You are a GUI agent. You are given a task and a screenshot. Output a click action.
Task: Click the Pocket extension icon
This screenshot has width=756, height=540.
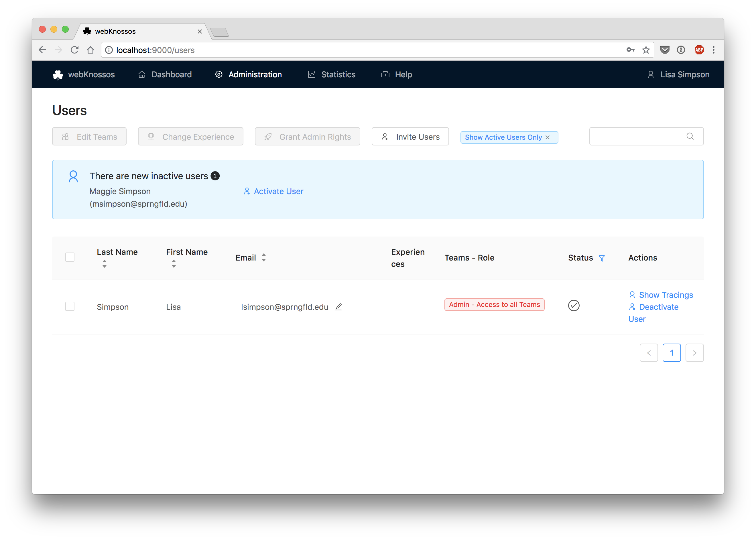point(665,50)
